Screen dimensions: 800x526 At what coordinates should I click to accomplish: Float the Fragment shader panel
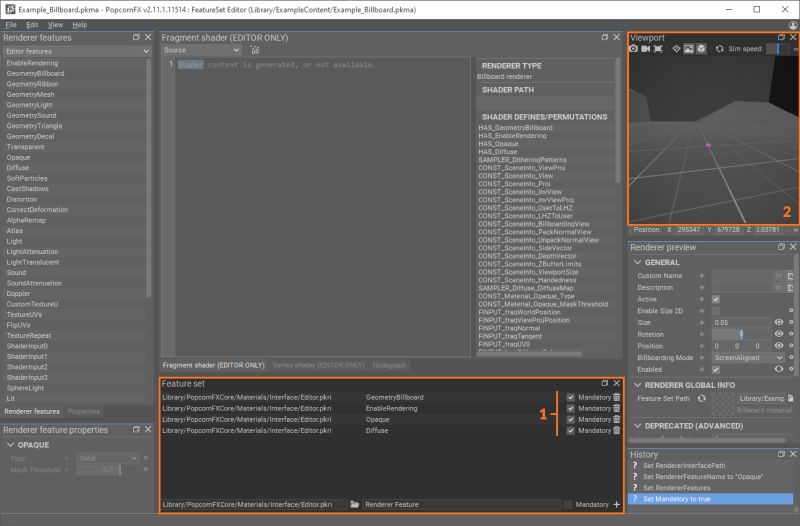pyautogui.click(x=605, y=37)
